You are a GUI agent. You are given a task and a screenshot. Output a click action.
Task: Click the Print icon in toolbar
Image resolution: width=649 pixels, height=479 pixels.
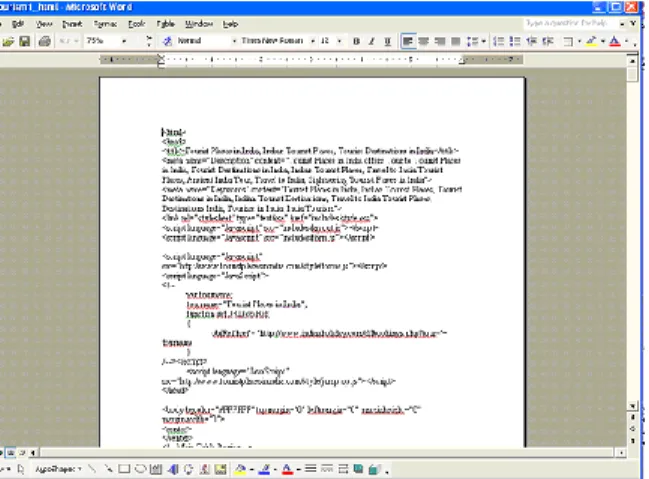pyautogui.click(x=44, y=41)
